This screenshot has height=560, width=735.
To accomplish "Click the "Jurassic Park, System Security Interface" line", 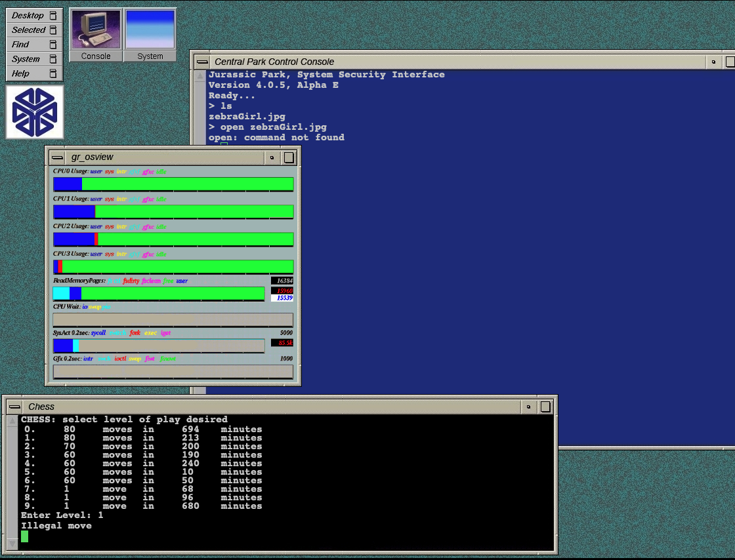I will coord(326,75).
